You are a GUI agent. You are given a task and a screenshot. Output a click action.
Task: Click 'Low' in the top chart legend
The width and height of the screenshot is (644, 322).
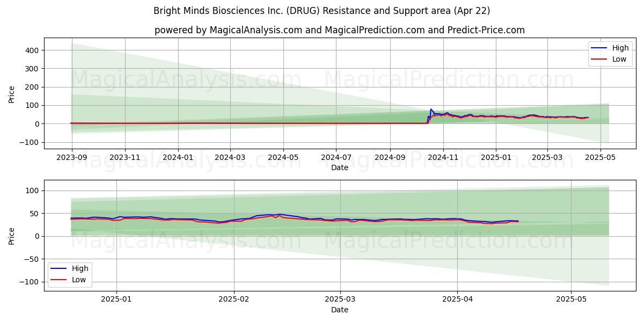619,59
